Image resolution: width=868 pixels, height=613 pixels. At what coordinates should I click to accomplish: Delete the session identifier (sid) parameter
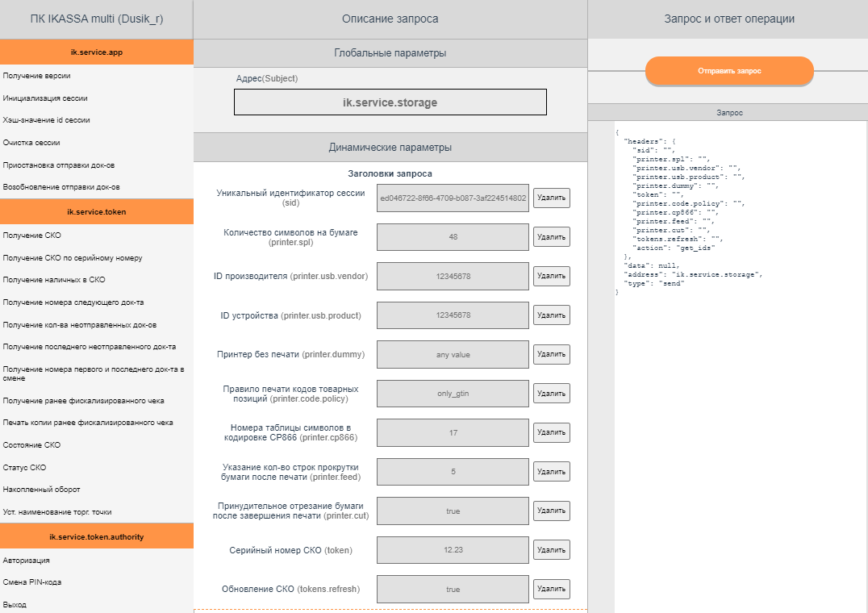click(551, 198)
